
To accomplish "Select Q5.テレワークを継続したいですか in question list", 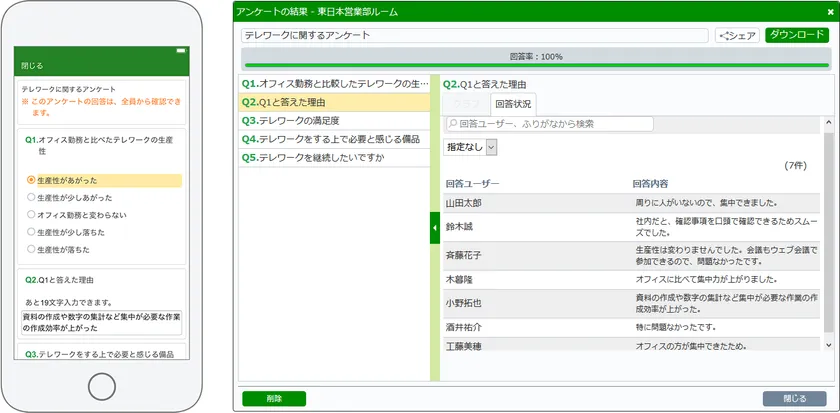I will (335, 158).
